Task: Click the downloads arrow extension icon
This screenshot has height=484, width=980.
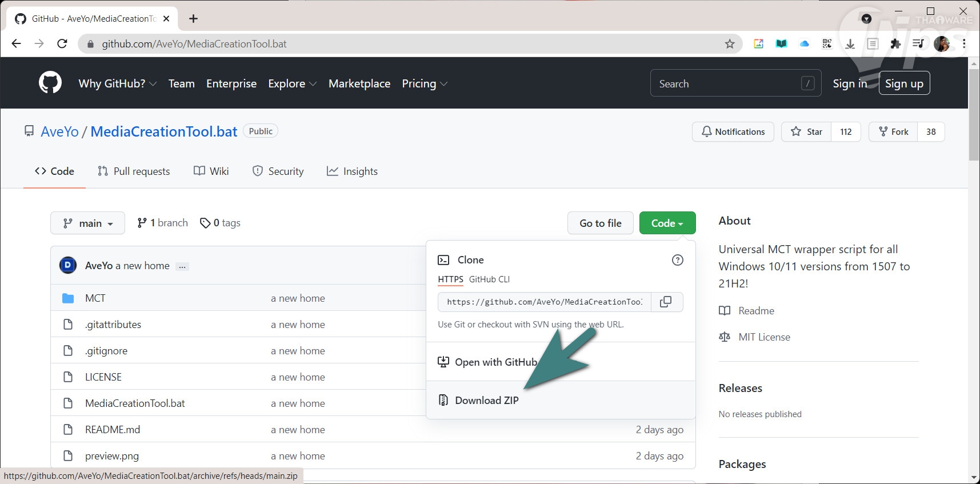Action: point(850,44)
